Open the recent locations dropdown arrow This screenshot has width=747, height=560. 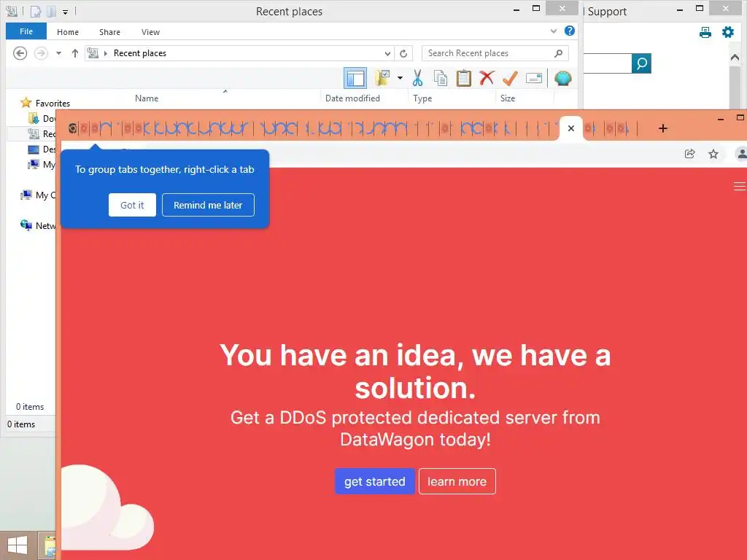click(x=58, y=53)
